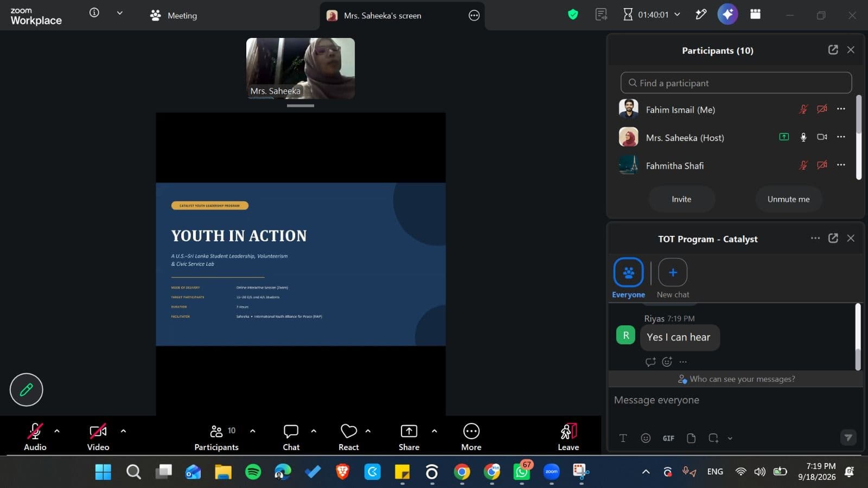Open more options for Fahim Ismail
The height and width of the screenshot is (488, 868).
(841, 109)
